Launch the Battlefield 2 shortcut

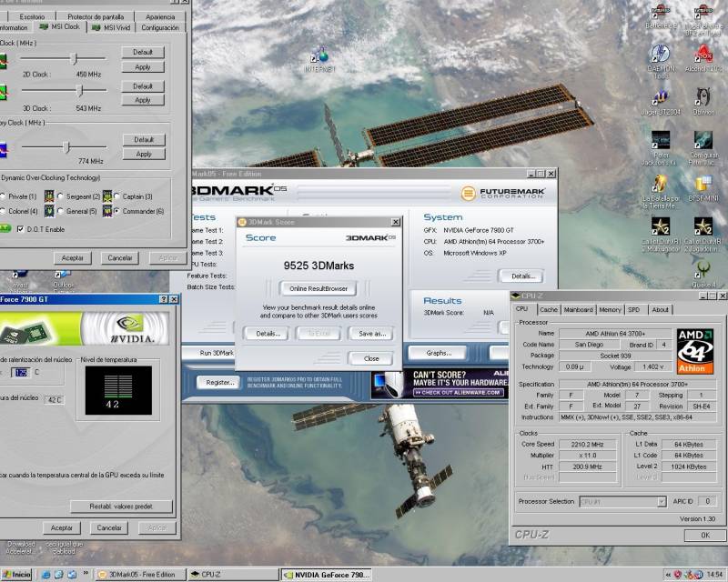pos(661,16)
